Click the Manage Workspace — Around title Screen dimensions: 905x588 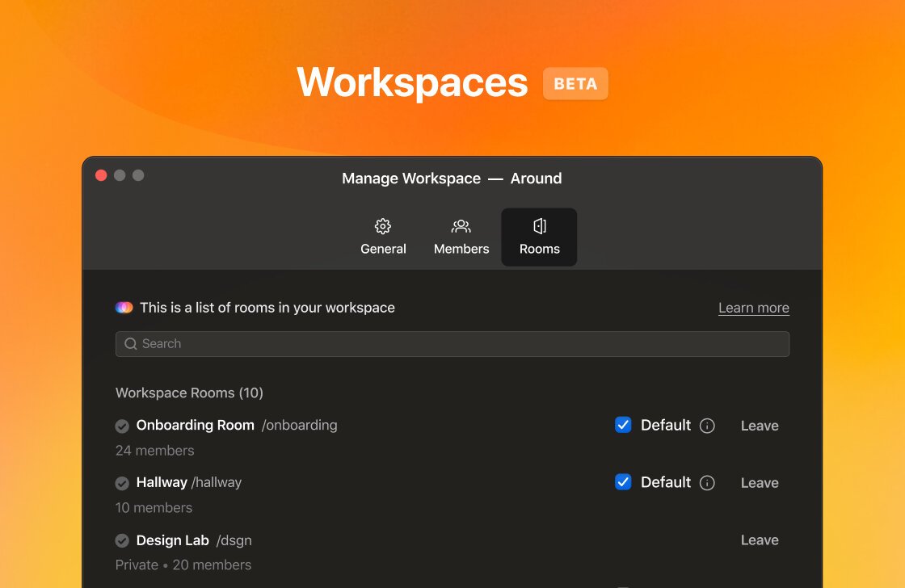452,178
